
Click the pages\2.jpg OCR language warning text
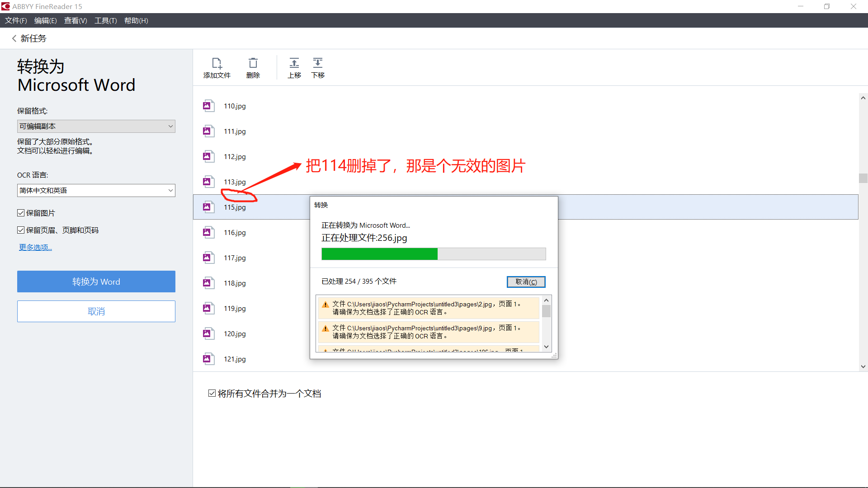pyautogui.click(x=426, y=308)
